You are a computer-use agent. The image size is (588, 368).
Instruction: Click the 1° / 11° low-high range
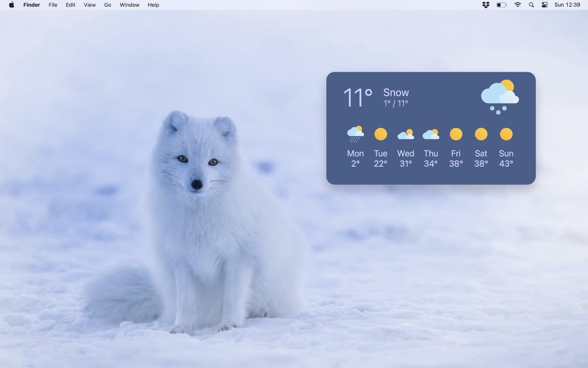(396, 103)
